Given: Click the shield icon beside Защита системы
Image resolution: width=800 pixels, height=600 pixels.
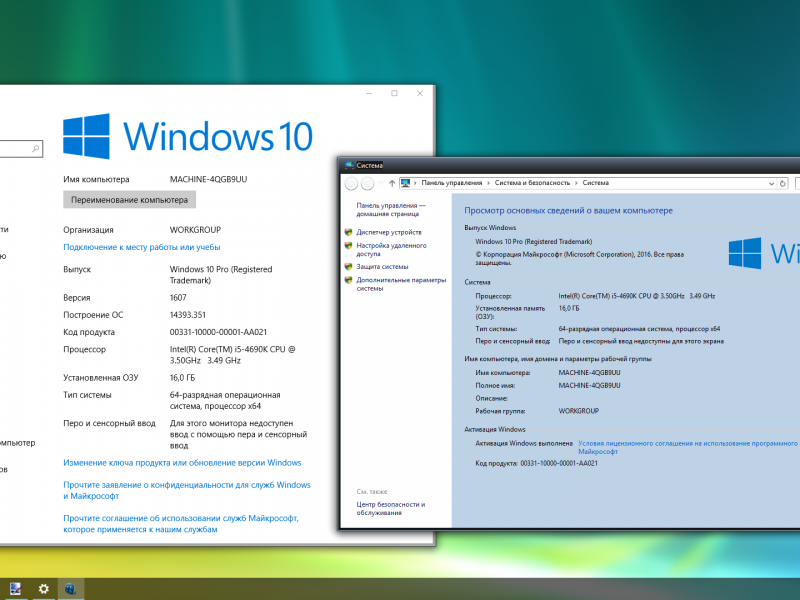Looking at the screenshot, I should pos(348,266).
